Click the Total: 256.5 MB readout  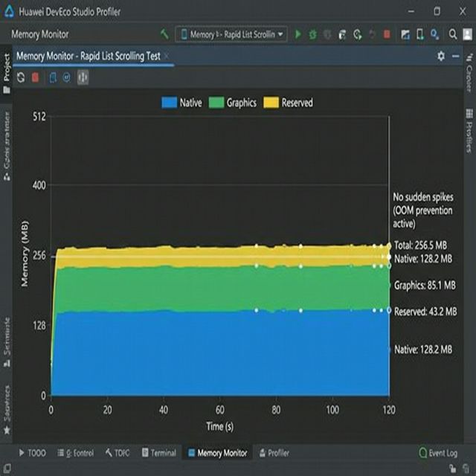tap(420, 245)
